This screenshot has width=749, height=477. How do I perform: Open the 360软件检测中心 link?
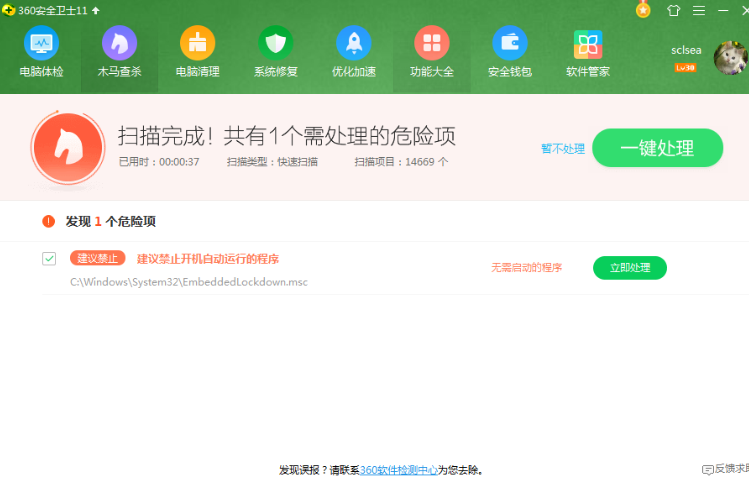point(399,470)
